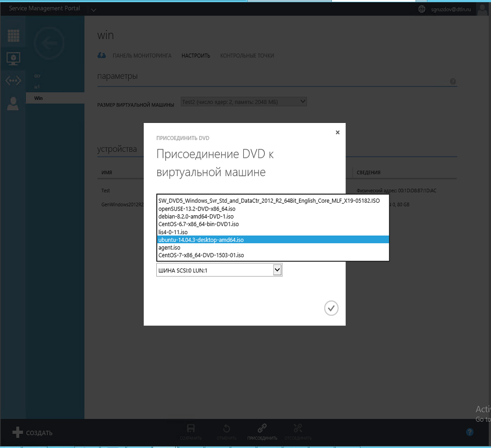Click the user accounts icon in the sidebar
Image resolution: width=491 pixels, height=448 pixels.
(x=13, y=103)
